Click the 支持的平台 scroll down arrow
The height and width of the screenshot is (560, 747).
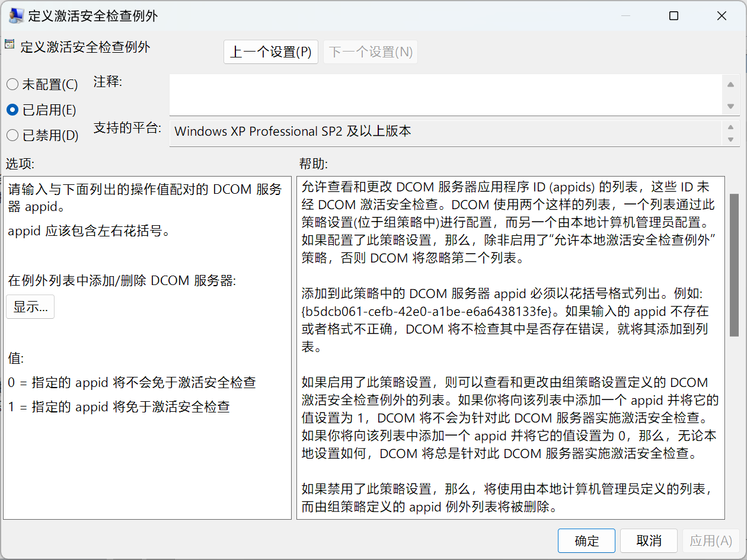click(730, 139)
